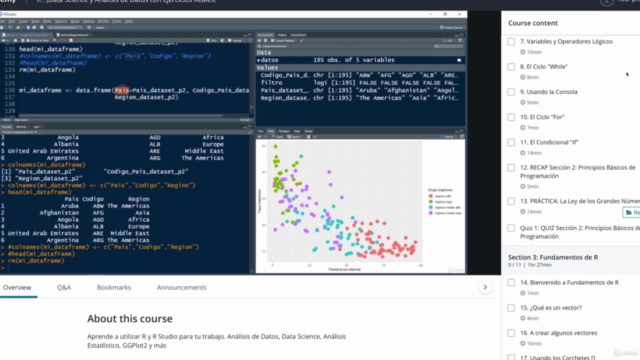Open datos in the data viewer grid icon
Screen dimensions: 640x360
tap(459, 60)
